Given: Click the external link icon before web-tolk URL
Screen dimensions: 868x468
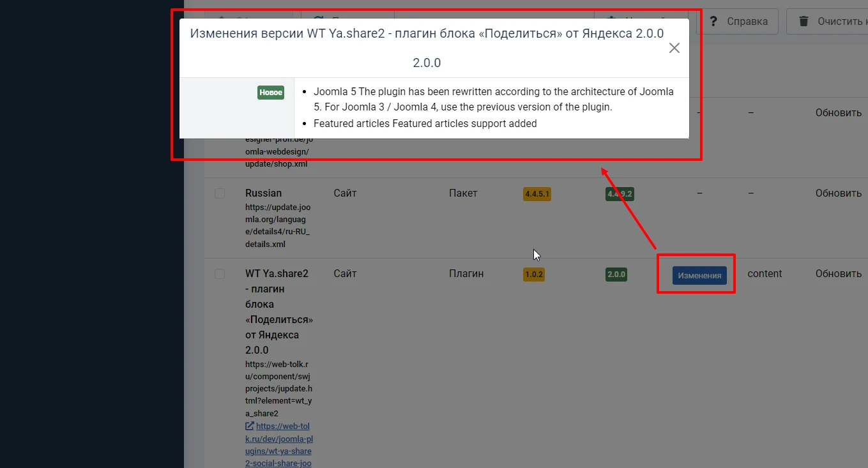Looking at the screenshot, I should [250, 426].
